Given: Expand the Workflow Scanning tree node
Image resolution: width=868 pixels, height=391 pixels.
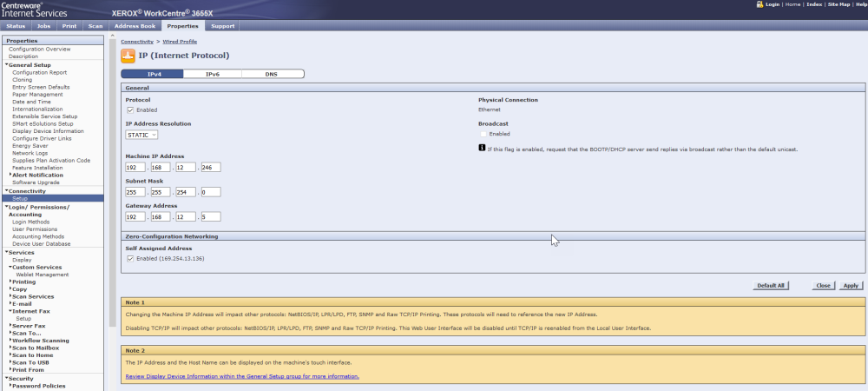Looking at the screenshot, I should coord(10,341).
